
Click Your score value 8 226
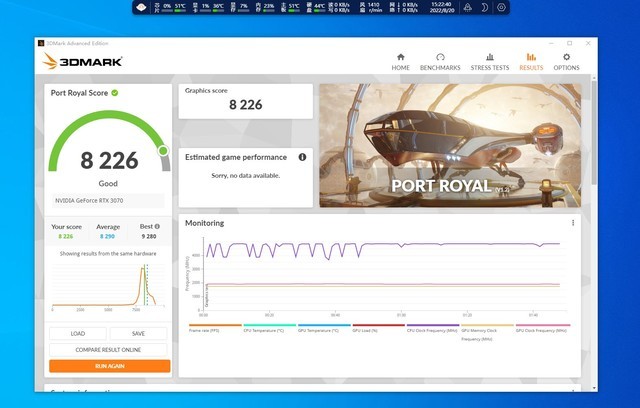66,236
